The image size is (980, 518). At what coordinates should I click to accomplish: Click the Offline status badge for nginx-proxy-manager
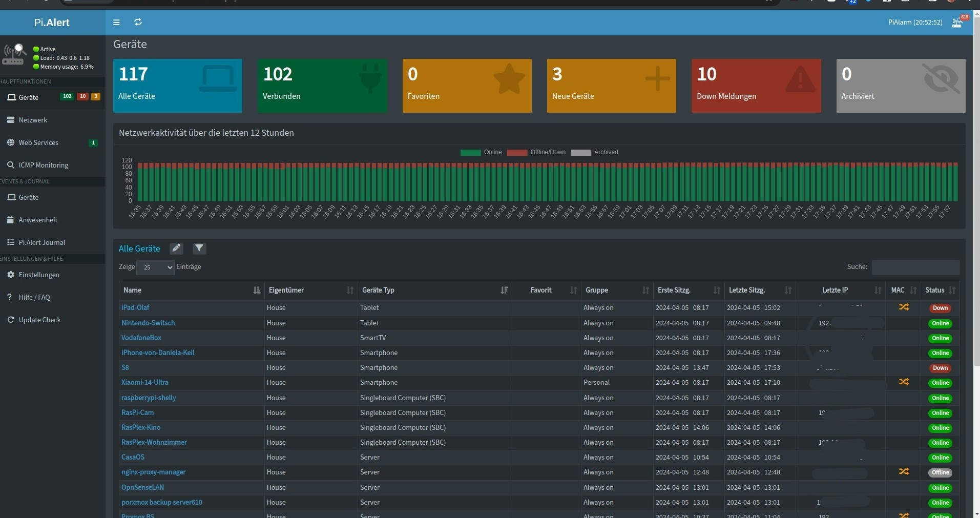tap(940, 472)
